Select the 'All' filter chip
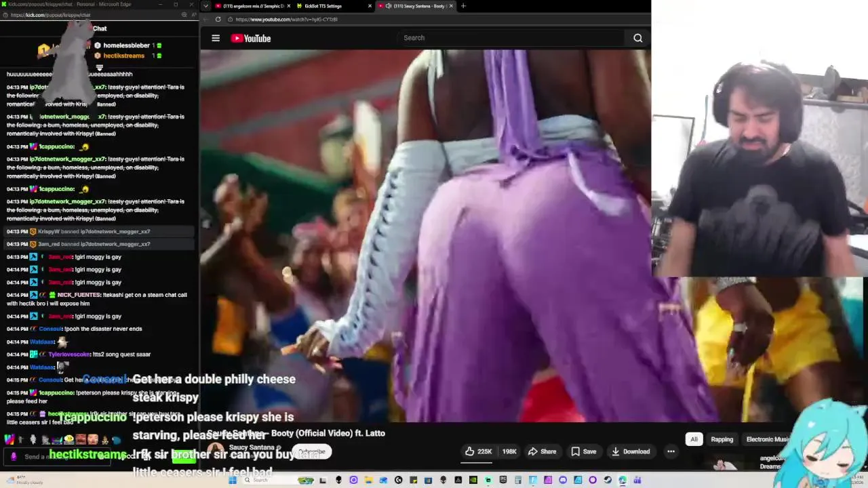Image resolution: width=868 pixels, height=488 pixels. click(x=694, y=439)
